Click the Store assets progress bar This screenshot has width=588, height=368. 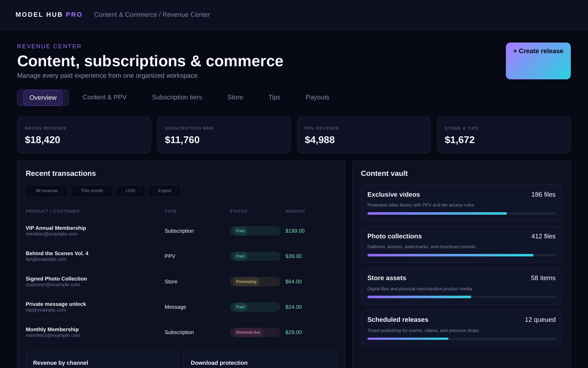point(461,297)
